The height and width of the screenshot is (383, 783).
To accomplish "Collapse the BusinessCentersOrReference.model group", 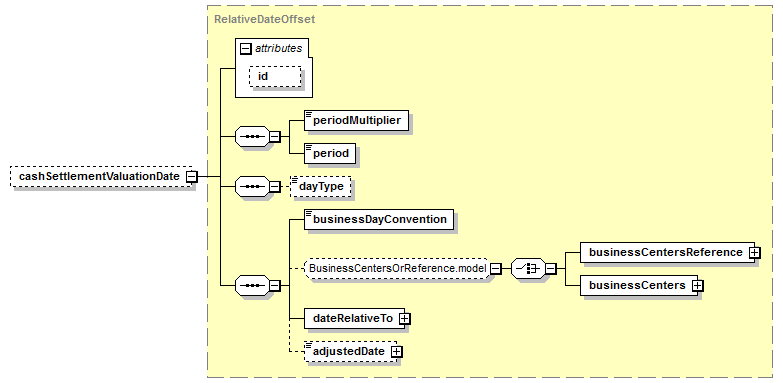I will pyautogui.click(x=496, y=269).
